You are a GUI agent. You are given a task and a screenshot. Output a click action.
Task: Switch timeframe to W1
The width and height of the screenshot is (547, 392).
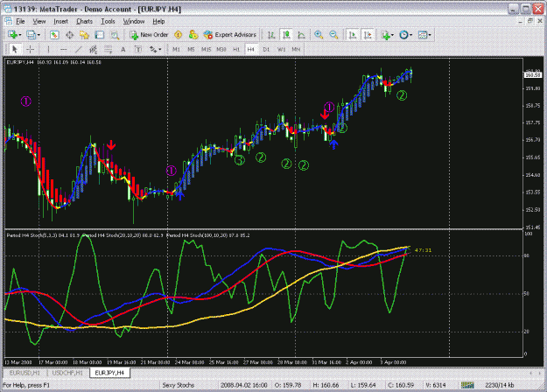pos(281,50)
